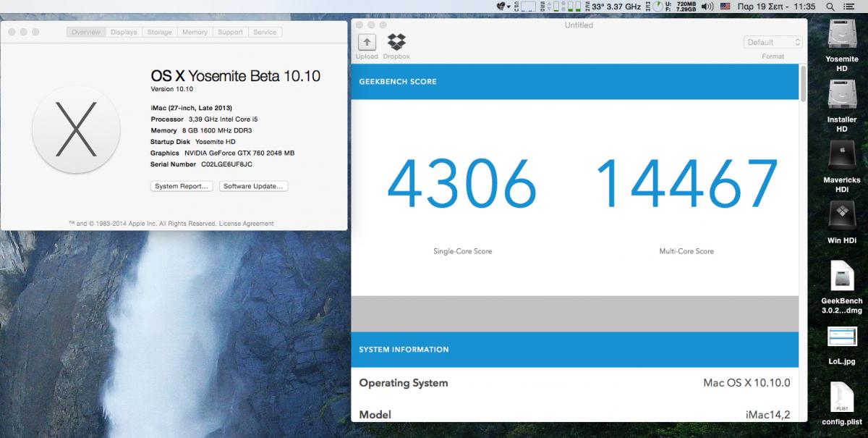Select the Memory tab
The image size is (868, 438).
coord(195,32)
